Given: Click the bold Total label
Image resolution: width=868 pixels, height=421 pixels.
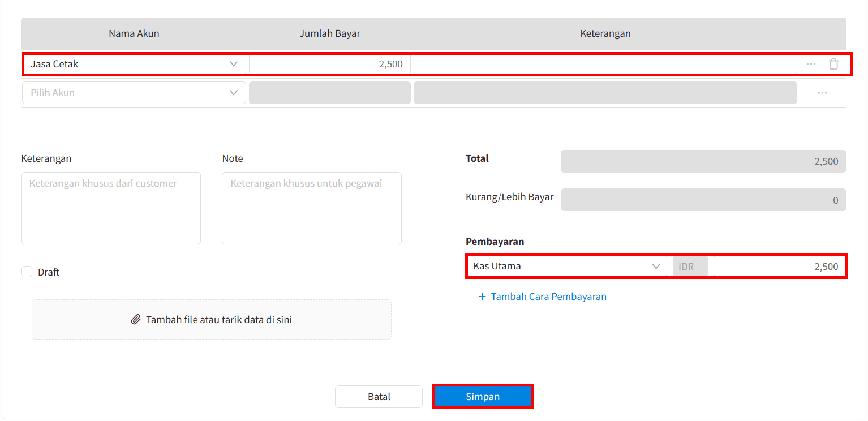Looking at the screenshot, I should click(477, 158).
